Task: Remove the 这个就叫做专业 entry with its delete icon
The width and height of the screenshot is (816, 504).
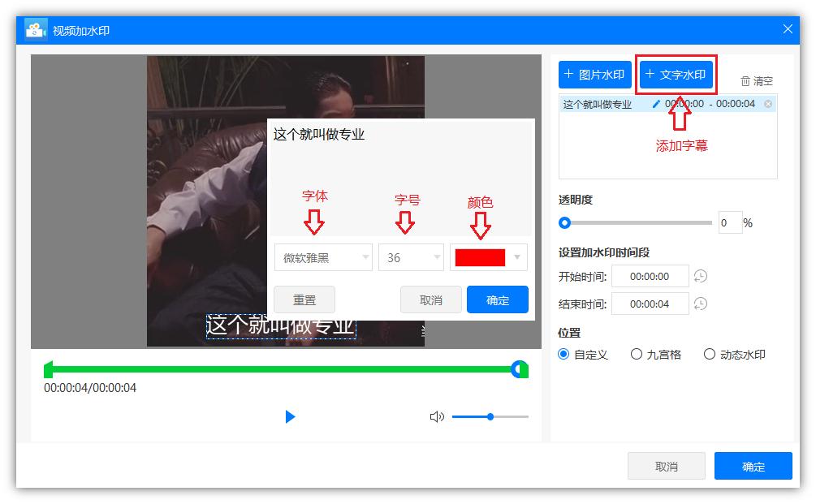Action: click(x=768, y=104)
